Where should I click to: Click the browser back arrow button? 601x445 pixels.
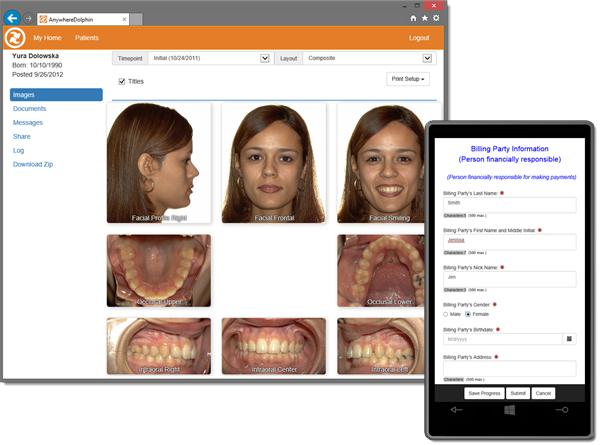point(12,17)
